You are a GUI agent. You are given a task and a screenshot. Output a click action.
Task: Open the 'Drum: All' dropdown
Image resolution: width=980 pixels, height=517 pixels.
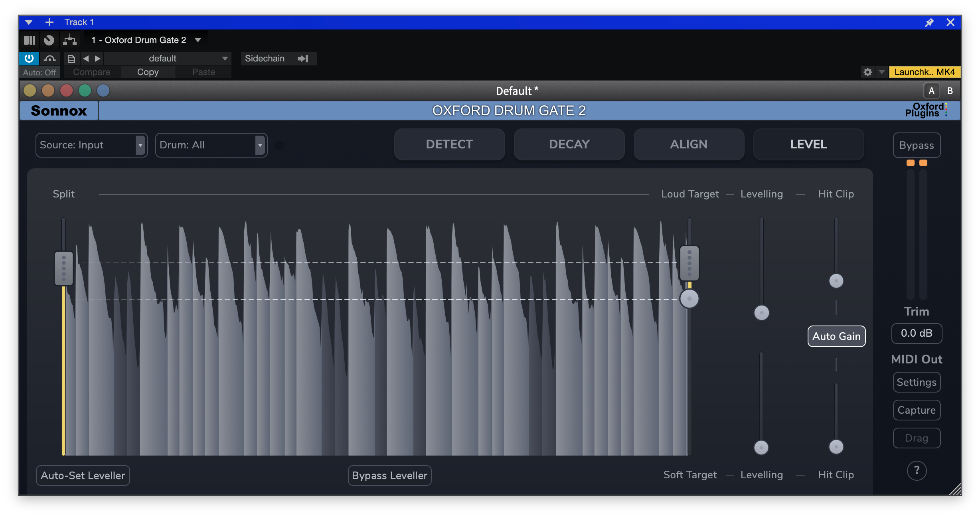(211, 145)
